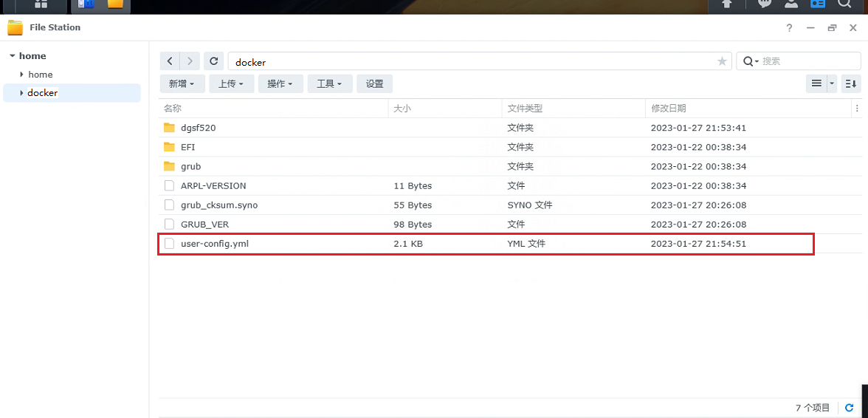Expand the docker folder in sidebar tree
This screenshot has width=868, height=418.
pyautogui.click(x=21, y=93)
